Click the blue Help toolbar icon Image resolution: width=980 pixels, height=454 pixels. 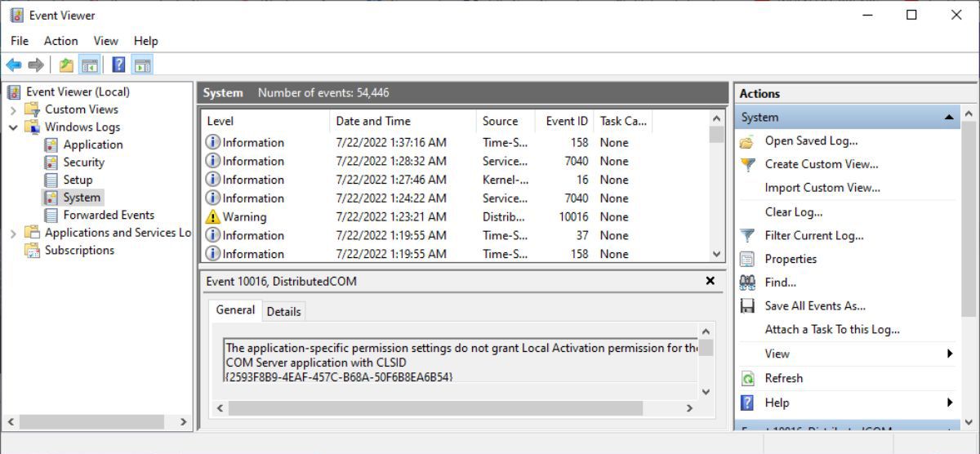coord(119,65)
